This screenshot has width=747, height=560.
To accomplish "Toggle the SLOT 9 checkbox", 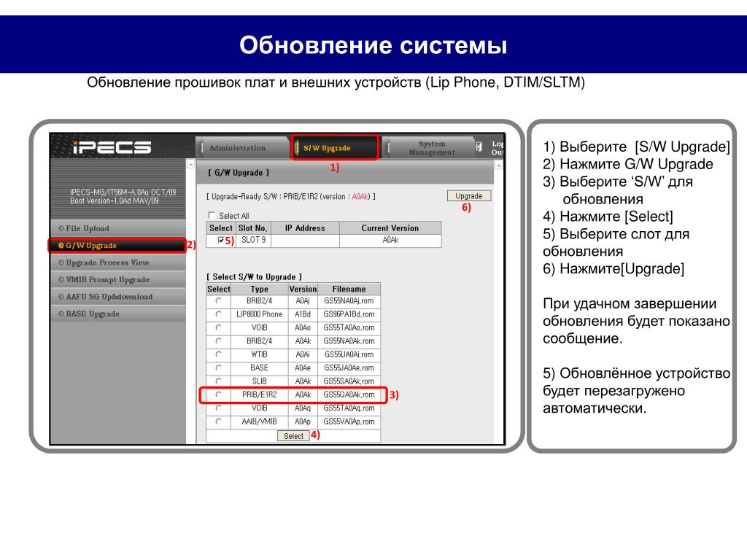I will coord(220,241).
